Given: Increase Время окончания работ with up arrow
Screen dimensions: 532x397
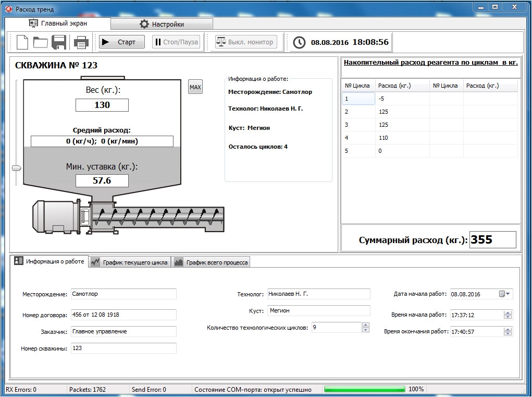Looking at the screenshot, I should [x=508, y=329].
